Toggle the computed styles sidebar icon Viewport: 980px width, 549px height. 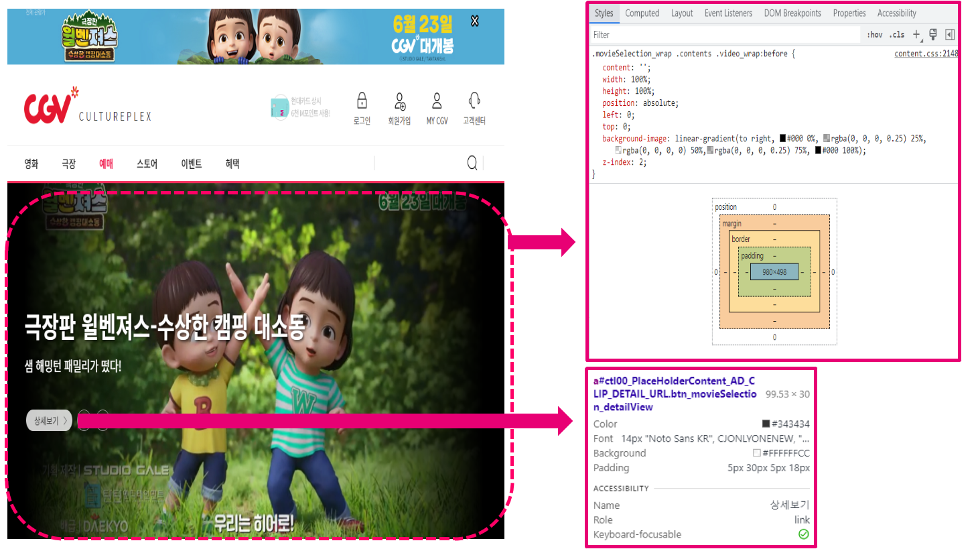pos(950,35)
